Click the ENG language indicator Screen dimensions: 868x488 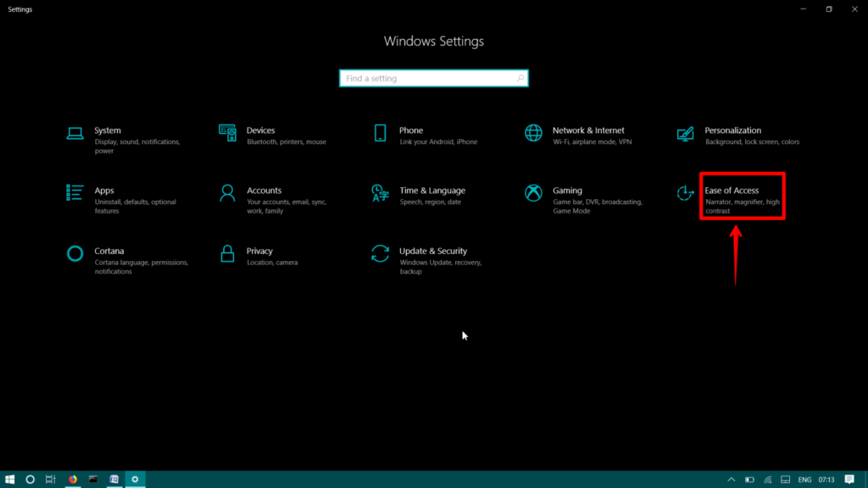pyautogui.click(x=805, y=480)
